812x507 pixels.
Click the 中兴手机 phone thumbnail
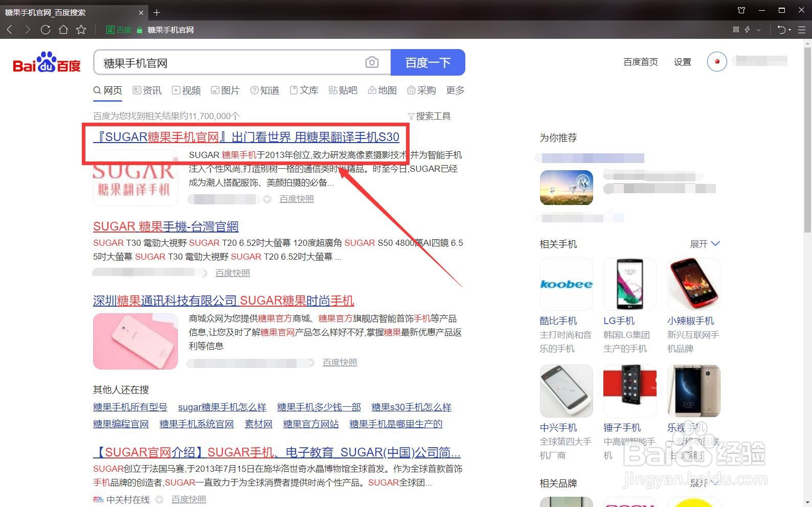tap(567, 390)
